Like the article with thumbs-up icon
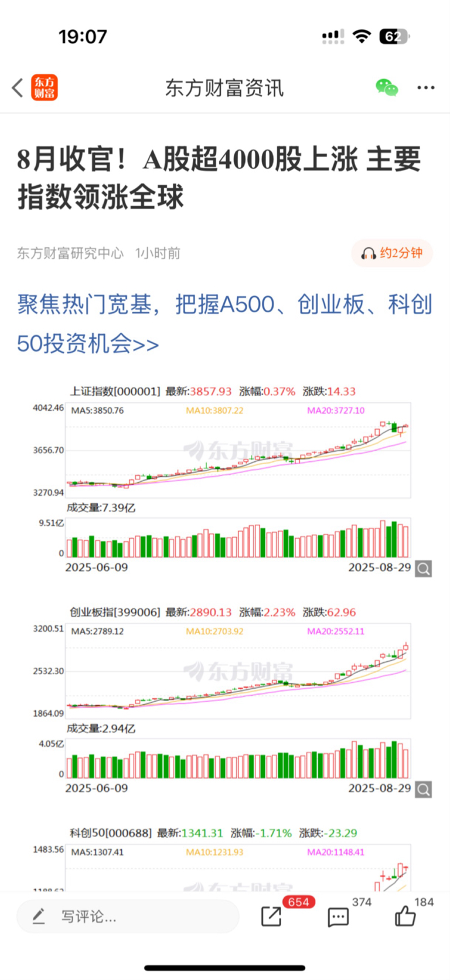 point(405,916)
